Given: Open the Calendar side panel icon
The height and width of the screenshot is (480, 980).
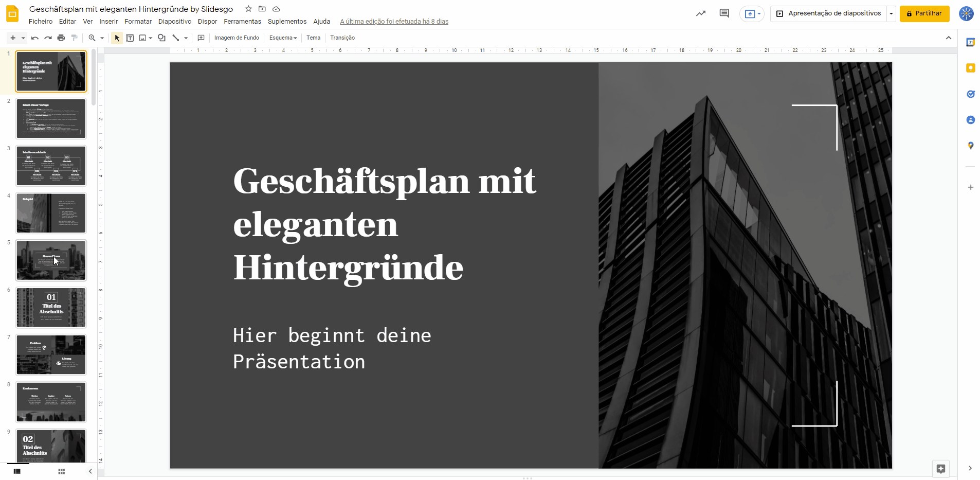Looking at the screenshot, I should coord(970,42).
